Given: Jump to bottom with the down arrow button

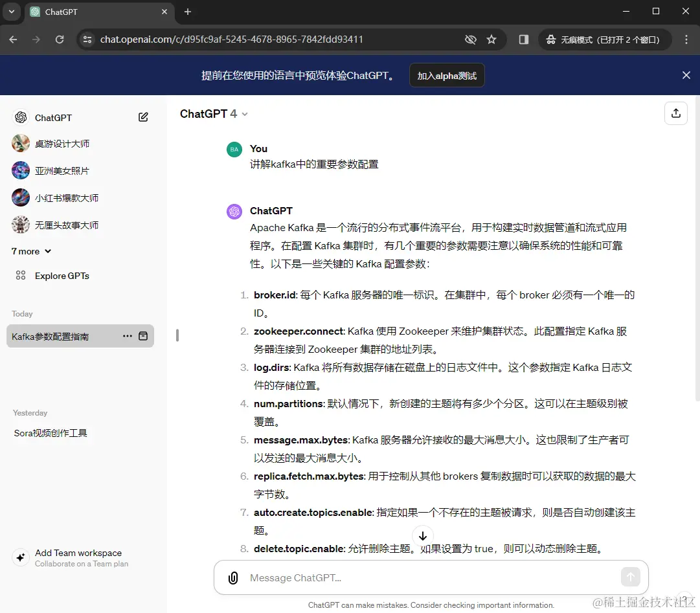Looking at the screenshot, I should coord(422,536).
